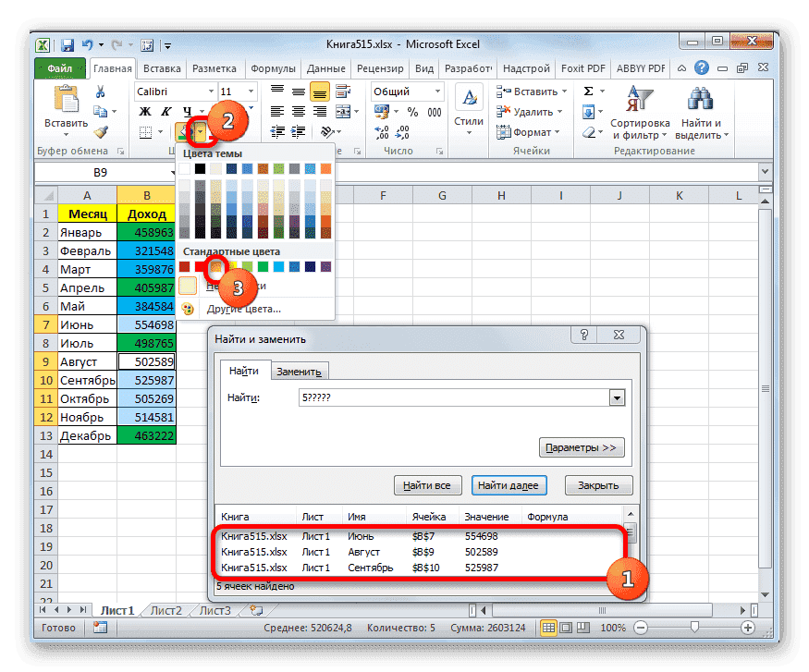
Task: Click the Параметры button in Find dialog
Action: click(x=582, y=446)
